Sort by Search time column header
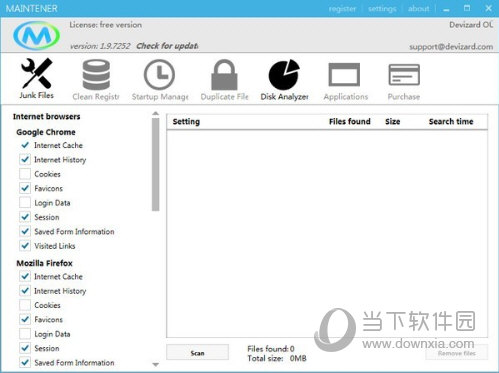Viewport: 499px width, 373px height. [451, 122]
